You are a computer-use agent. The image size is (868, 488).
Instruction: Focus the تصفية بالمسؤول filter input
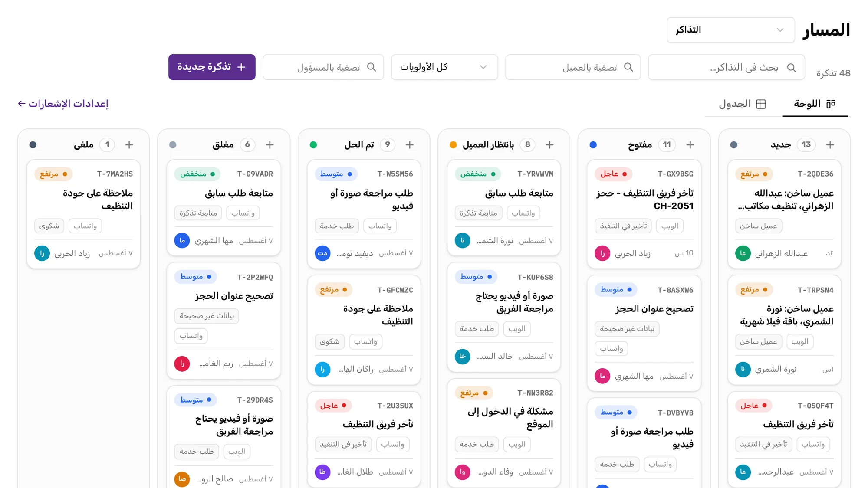[323, 67]
